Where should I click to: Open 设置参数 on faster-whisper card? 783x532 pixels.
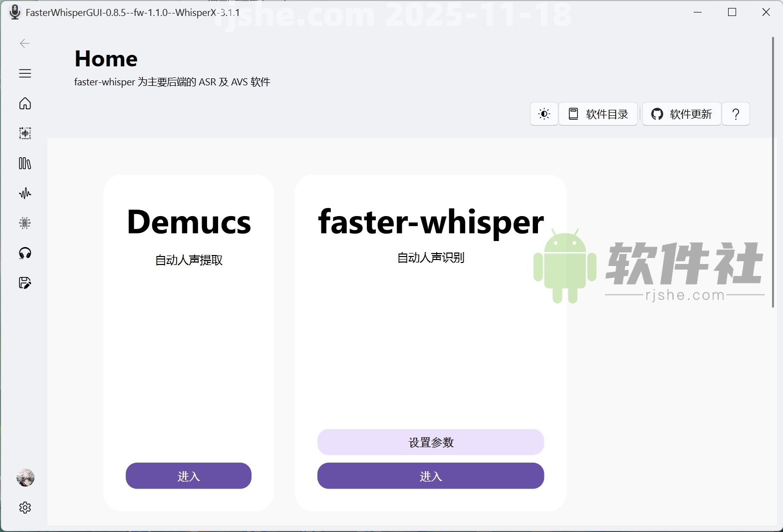[x=431, y=442]
